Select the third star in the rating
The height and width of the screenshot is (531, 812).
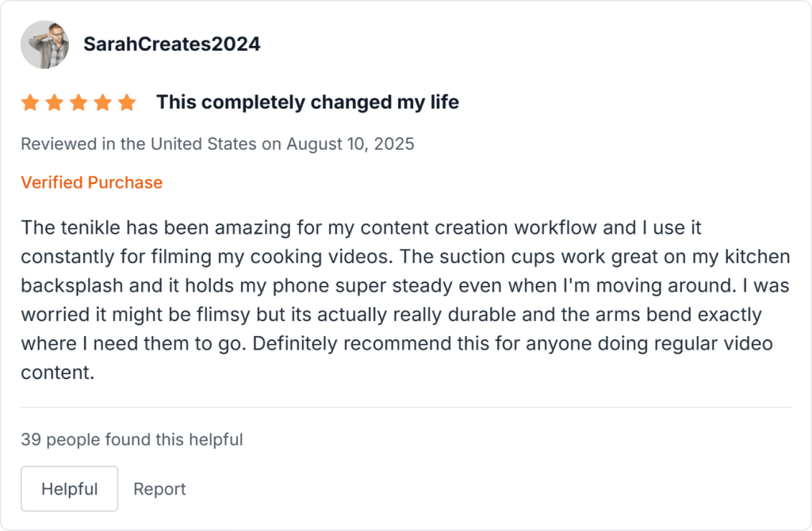click(78, 102)
